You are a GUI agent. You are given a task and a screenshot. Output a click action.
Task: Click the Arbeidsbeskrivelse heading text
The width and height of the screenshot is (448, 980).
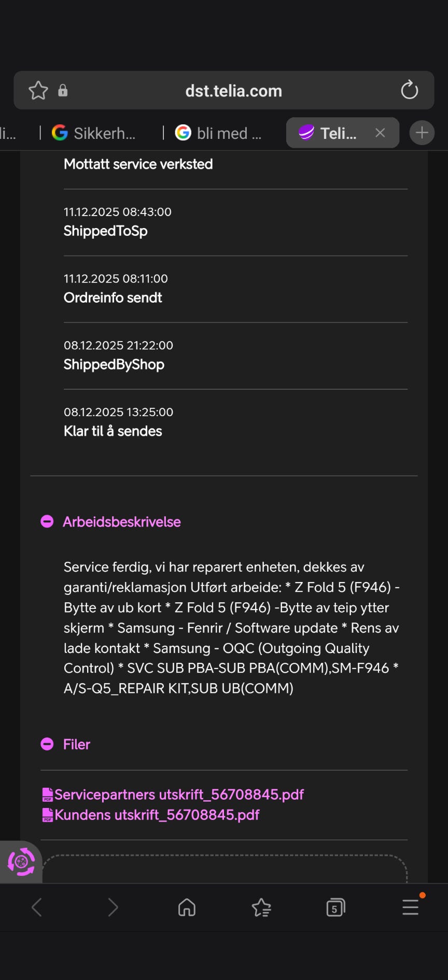coord(122,522)
